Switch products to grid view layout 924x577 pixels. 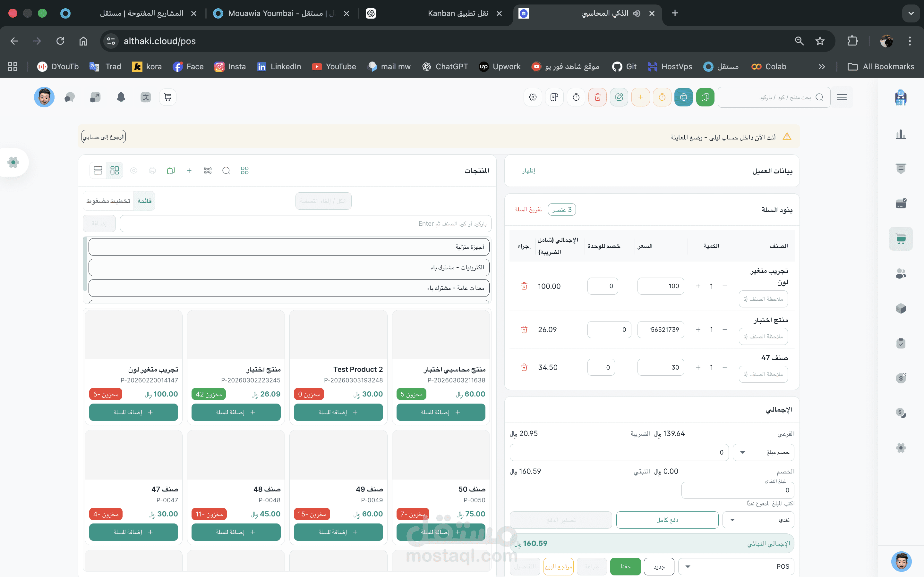pyautogui.click(x=115, y=170)
